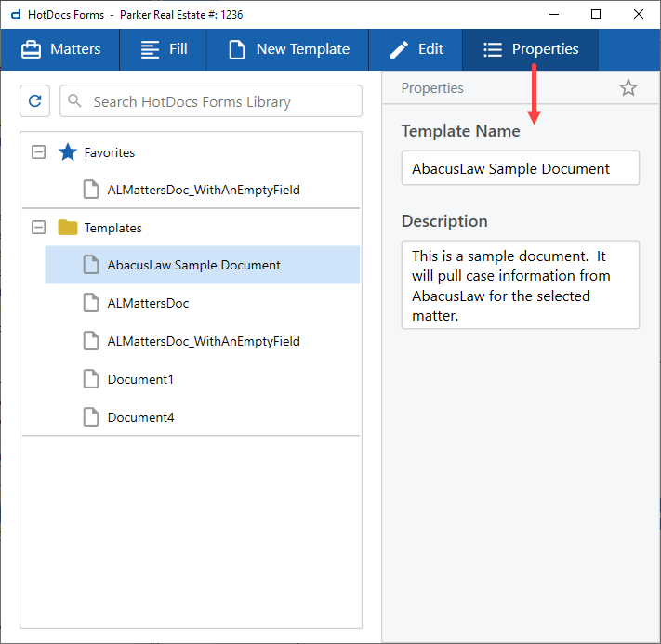Open the Matters briefcase tab
Screen dimensions: 661x644
[x=60, y=49]
